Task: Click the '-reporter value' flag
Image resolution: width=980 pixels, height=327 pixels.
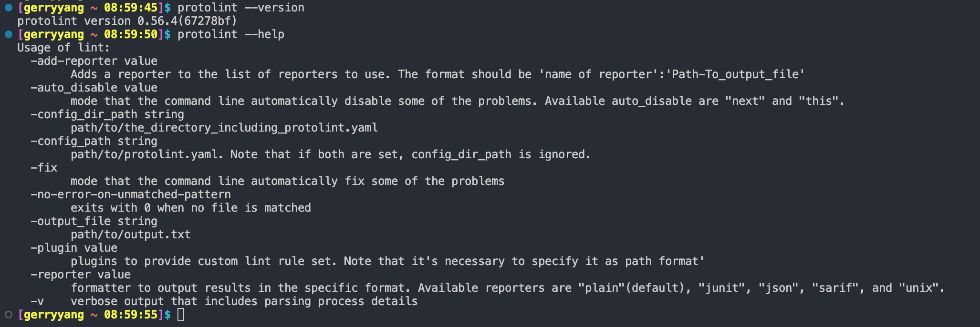Action: click(x=81, y=275)
